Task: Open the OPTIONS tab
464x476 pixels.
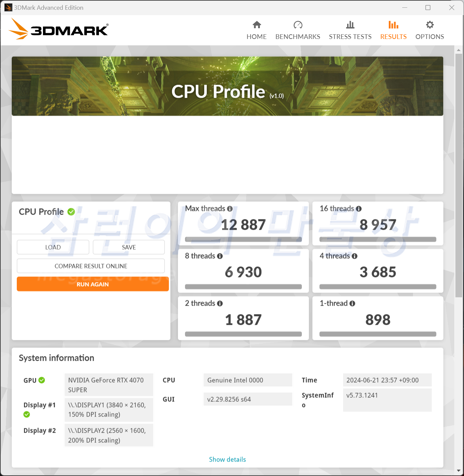Action: coord(430,37)
